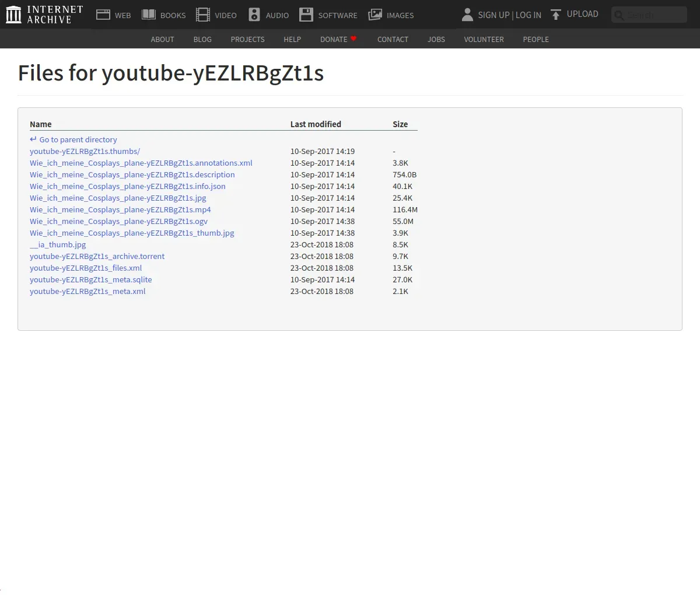Click the user avatar icon
Viewport: 700px width, 595px height.
[x=467, y=15]
